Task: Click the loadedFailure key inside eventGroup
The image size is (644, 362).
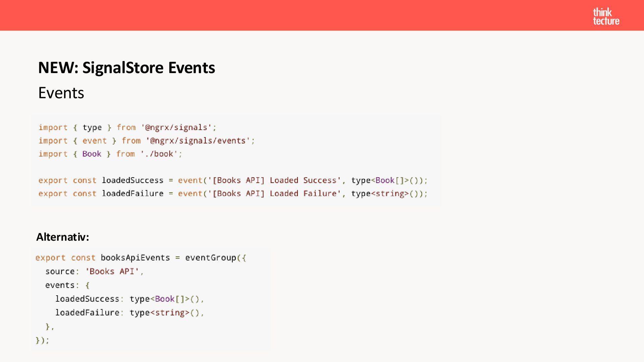Action: tap(87, 313)
